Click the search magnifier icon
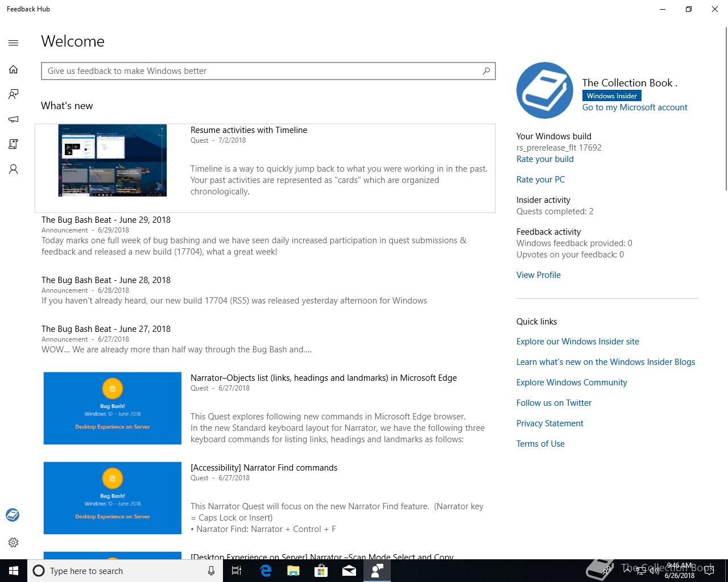 click(x=486, y=71)
